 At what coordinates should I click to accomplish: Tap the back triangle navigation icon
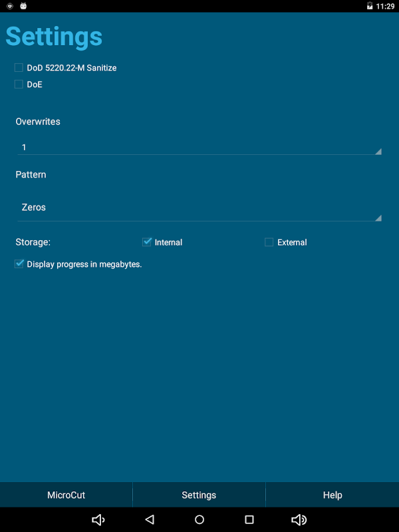(x=150, y=519)
